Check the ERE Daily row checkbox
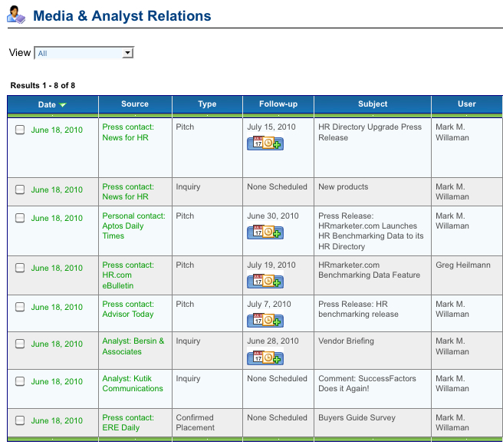The image size is (503, 448). point(20,420)
